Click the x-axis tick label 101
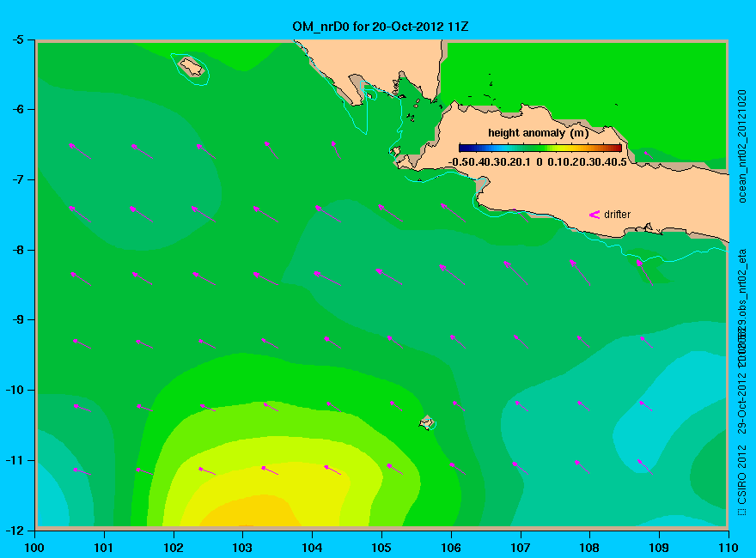 point(103,548)
